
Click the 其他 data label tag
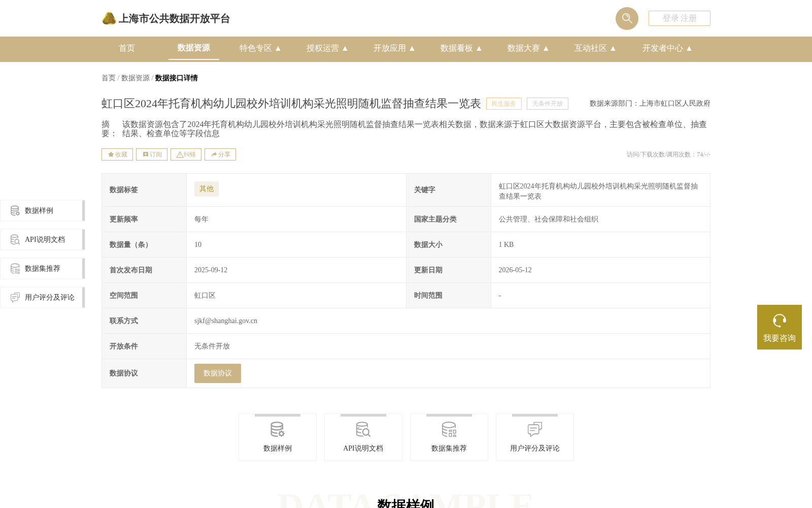coord(207,189)
